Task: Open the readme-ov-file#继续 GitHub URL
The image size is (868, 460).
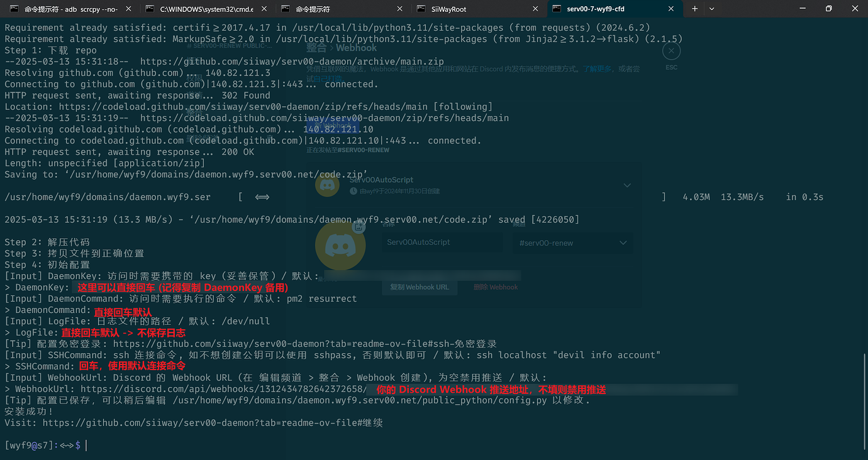Action: point(213,423)
